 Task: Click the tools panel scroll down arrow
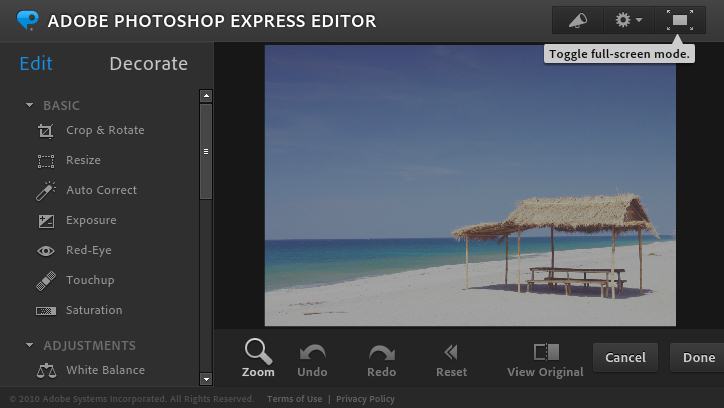tap(206, 379)
